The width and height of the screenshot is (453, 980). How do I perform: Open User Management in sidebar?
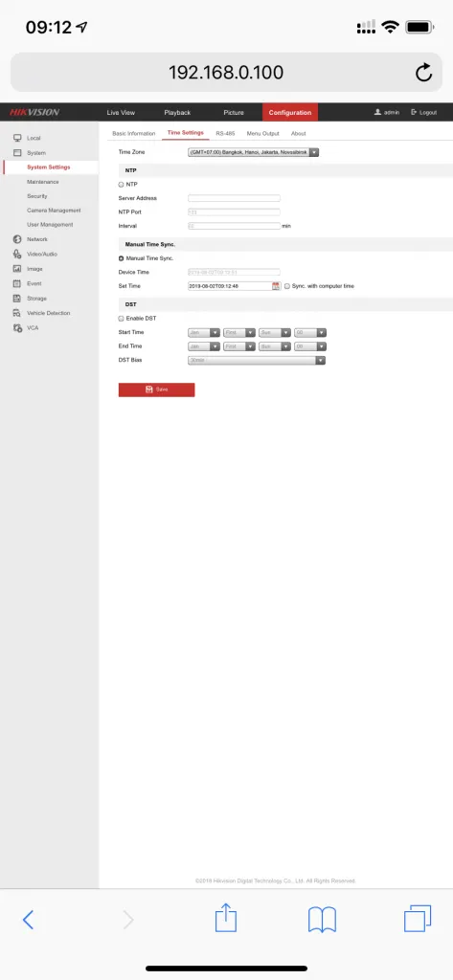[x=50, y=224]
